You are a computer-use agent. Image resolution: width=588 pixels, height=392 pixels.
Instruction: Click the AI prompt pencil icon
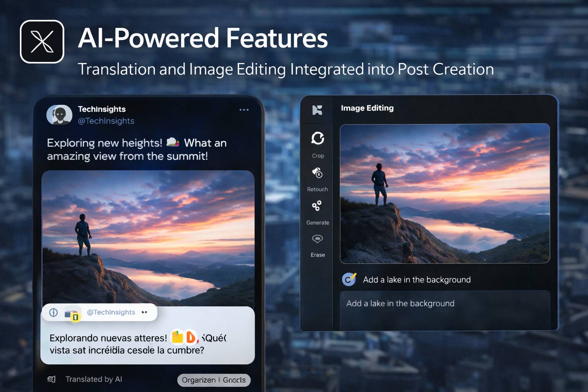coord(349,279)
